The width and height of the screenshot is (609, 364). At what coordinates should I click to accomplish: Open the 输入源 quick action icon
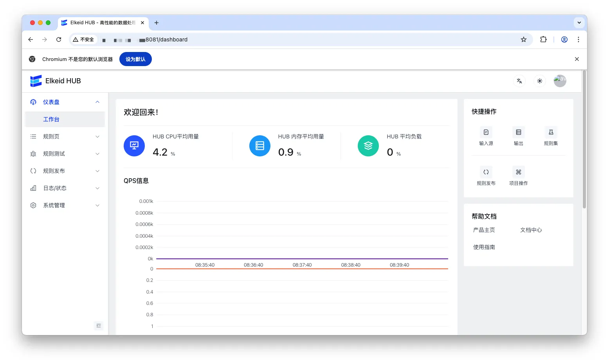tap(486, 133)
